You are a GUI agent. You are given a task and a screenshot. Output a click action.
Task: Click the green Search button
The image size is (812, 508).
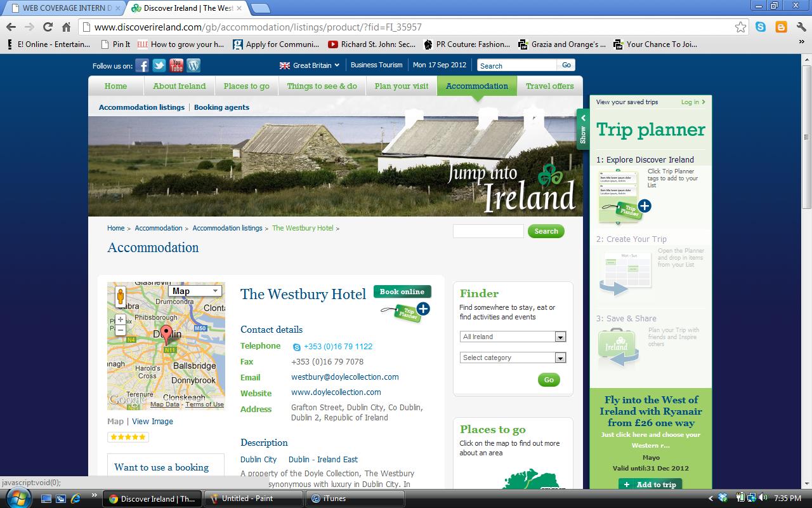pos(546,231)
